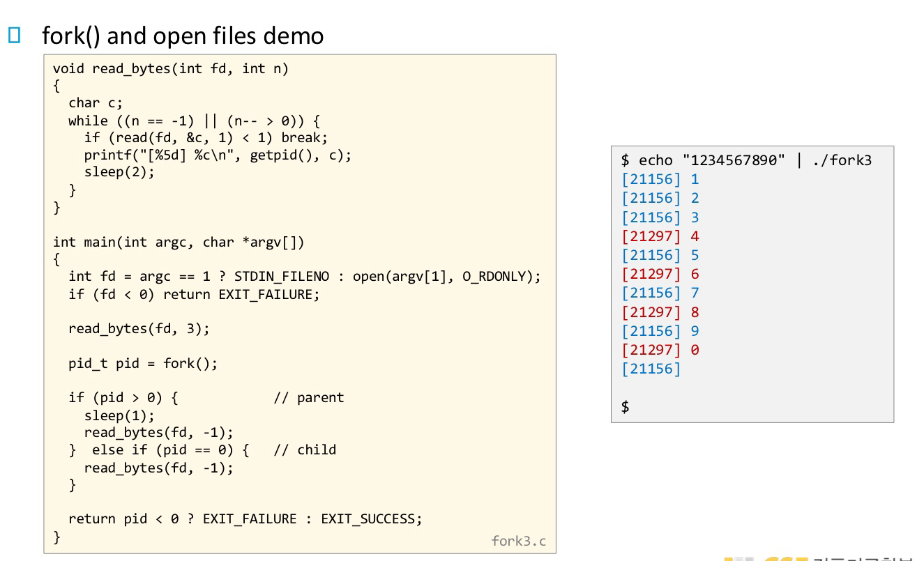
Task: Click the "fork3.c" file name label
Action: pyautogui.click(x=519, y=541)
